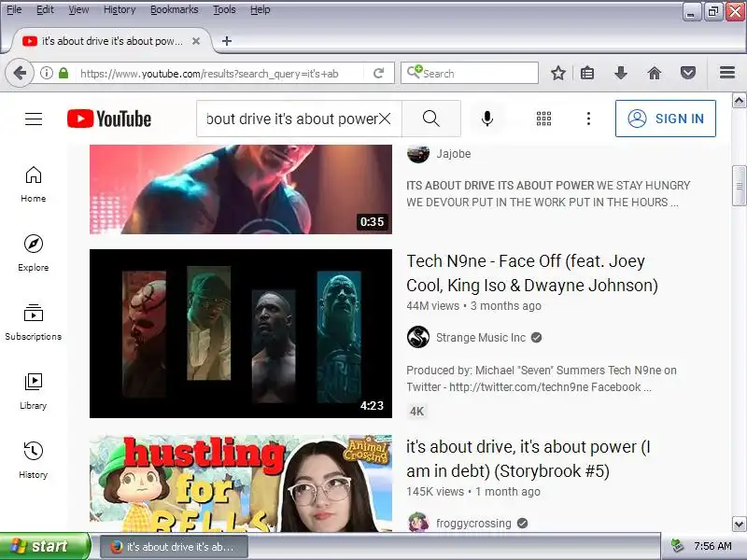
Task: Open Explore in YouTube sidebar
Action: click(34, 253)
